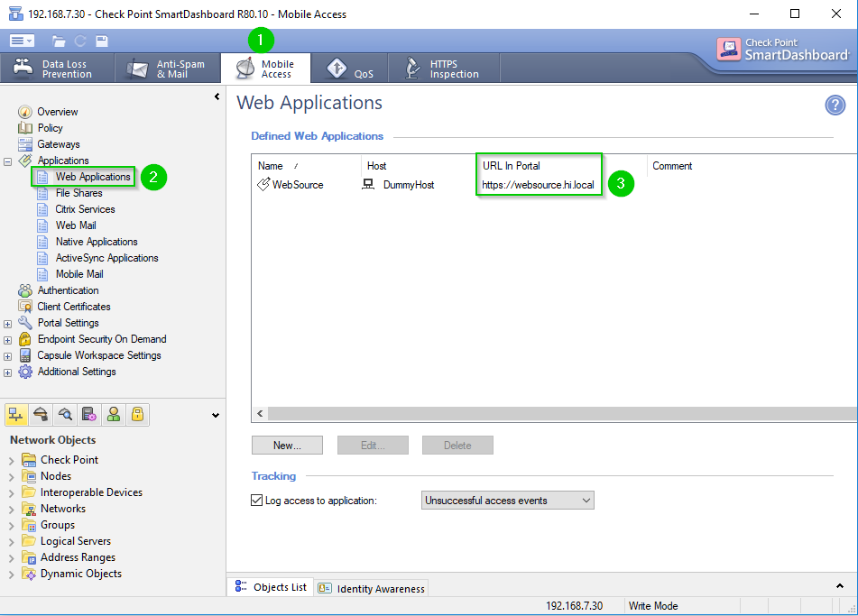Select the Resources magnifier objects icon

pos(65,415)
